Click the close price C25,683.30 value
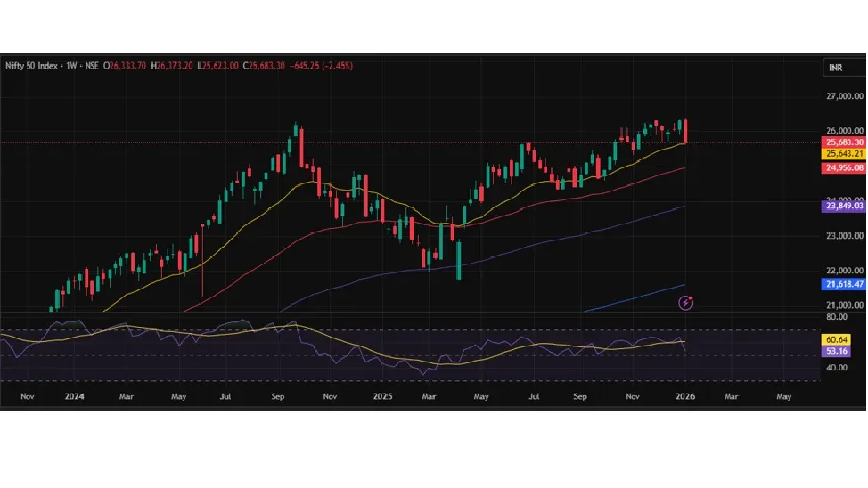This screenshot has width=868, height=488. [x=264, y=66]
